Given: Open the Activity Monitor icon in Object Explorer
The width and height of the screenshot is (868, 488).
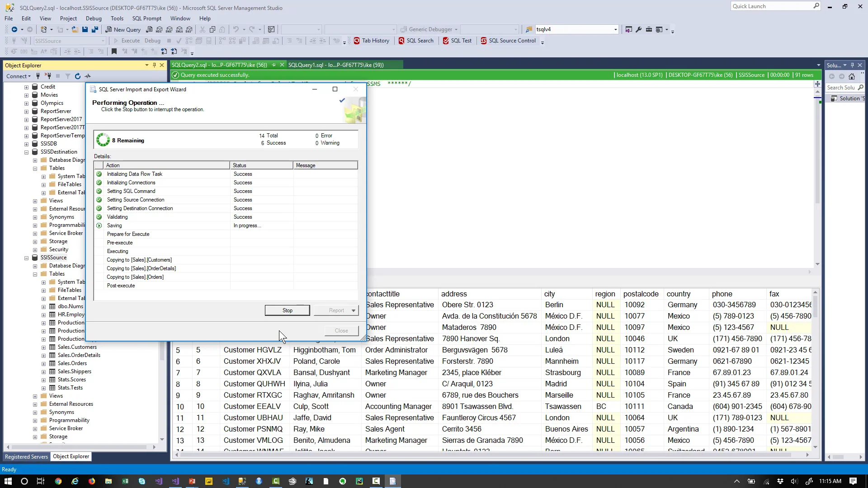Looking at the screenshot, I should tap(88, 76).
